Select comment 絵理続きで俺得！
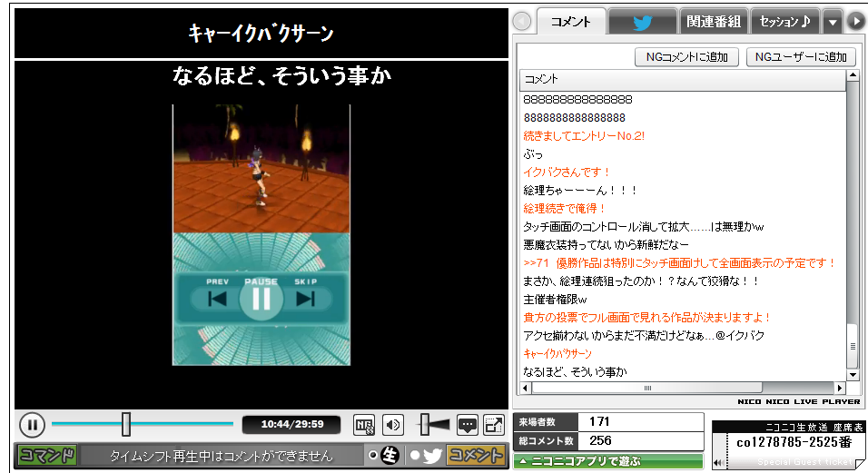Image resolution: width=868 pixels, height=473 pixels. [564, 209]
